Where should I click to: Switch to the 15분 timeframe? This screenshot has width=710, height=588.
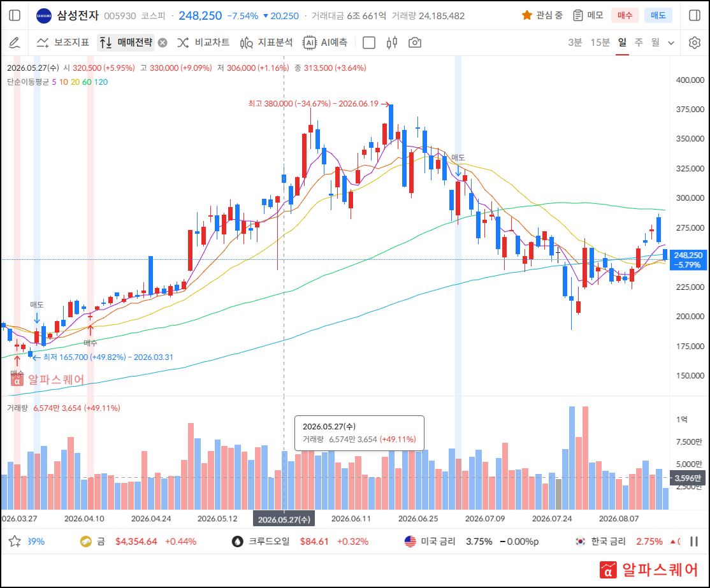tap(600, 43)
